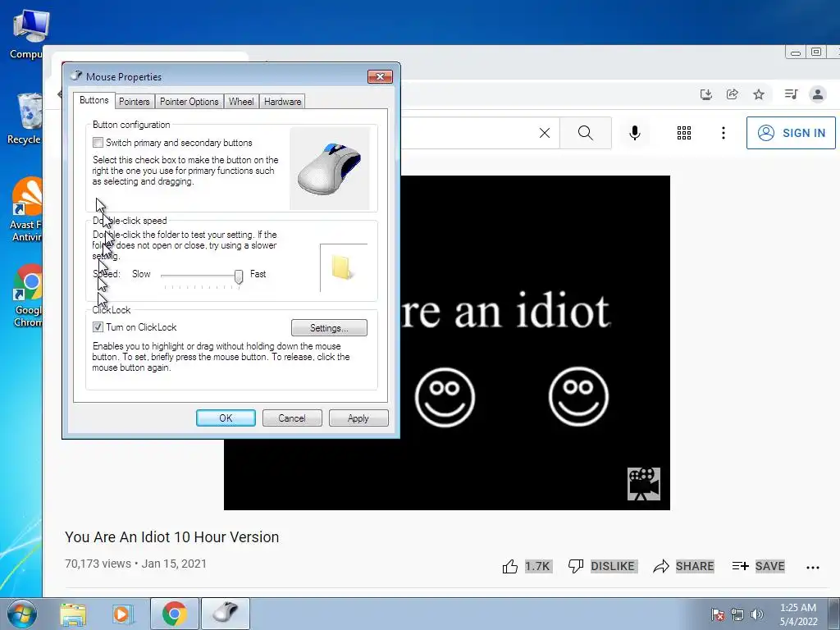The height and width of the screenshot is (630, 840).
Task: Like the video with thumbs-up icon
Action: click(510, 566)
